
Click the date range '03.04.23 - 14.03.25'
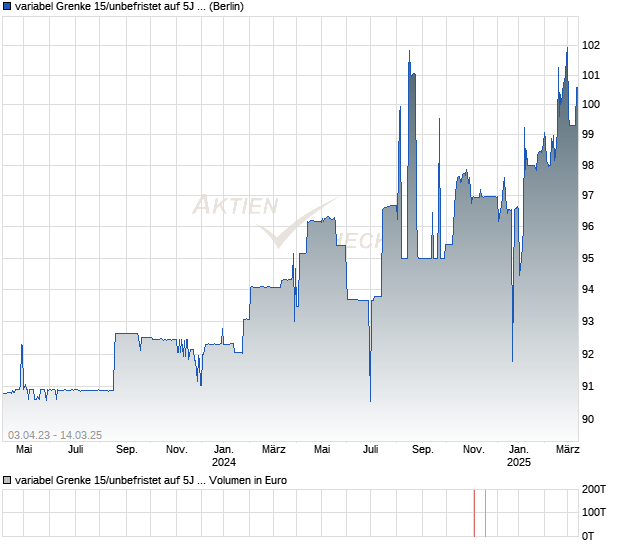pos(55,433)
